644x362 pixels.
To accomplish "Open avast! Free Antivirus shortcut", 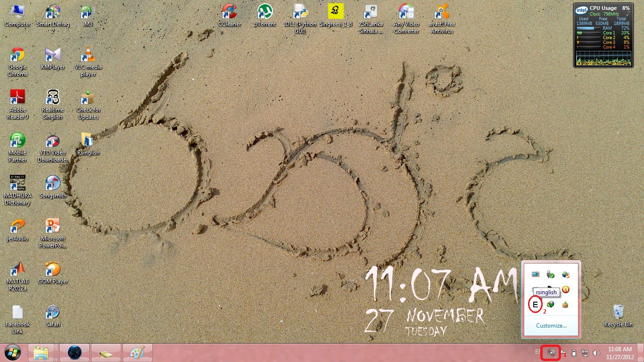I will pos(442,19).
